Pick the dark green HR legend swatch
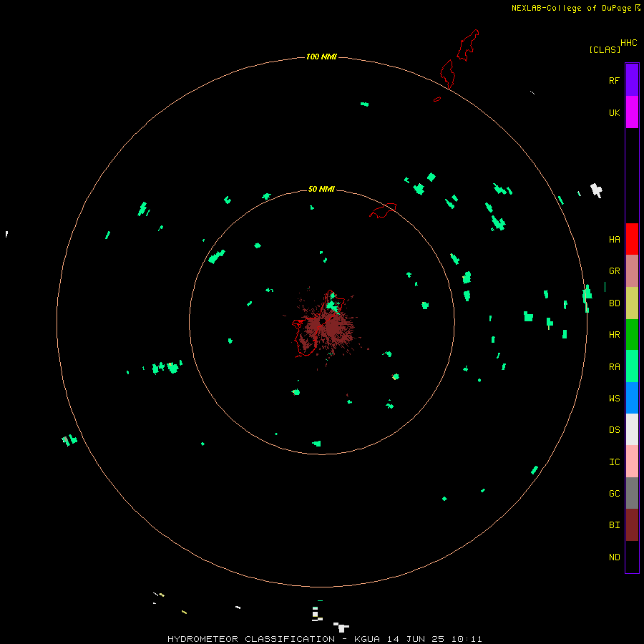This screenshot has height=644, width=644. (632, 334)
